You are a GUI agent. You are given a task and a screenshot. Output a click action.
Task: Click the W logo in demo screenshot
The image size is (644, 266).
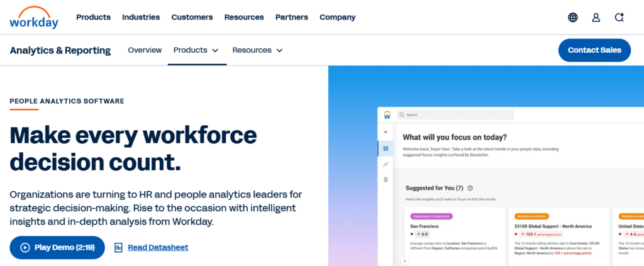387,115
